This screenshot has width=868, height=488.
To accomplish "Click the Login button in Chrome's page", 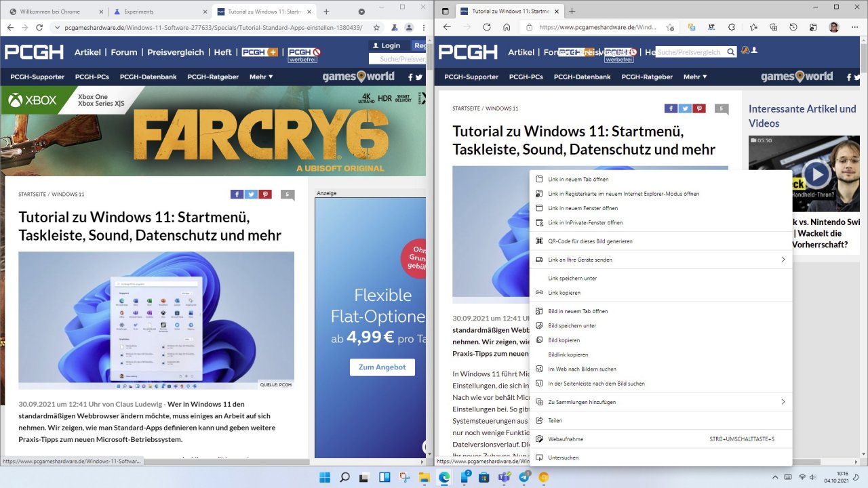I will pos(387,45).
